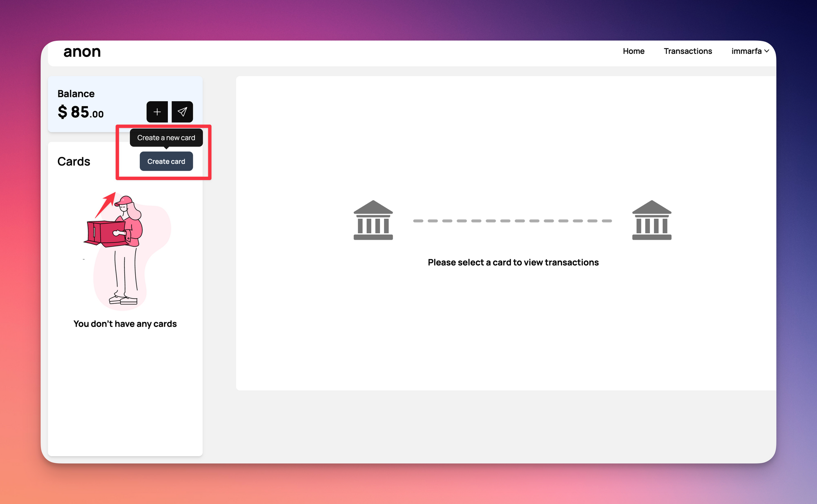
Task: Click the red arrow pointing to Create card
Action: pyautogui.click(x=106, y=204)
